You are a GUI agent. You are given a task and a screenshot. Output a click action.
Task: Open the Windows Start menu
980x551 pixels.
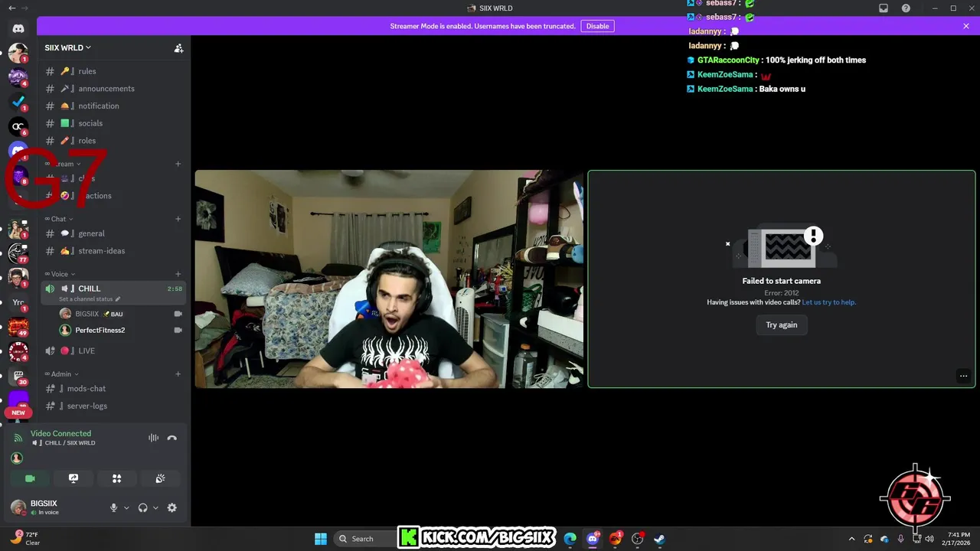pyautogui.click(x=321, y=539)
